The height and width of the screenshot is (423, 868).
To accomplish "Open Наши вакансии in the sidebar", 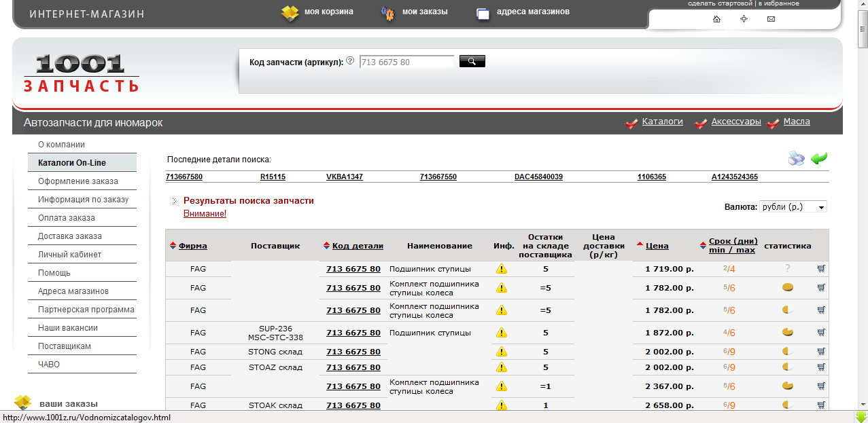I will [68, 328].
